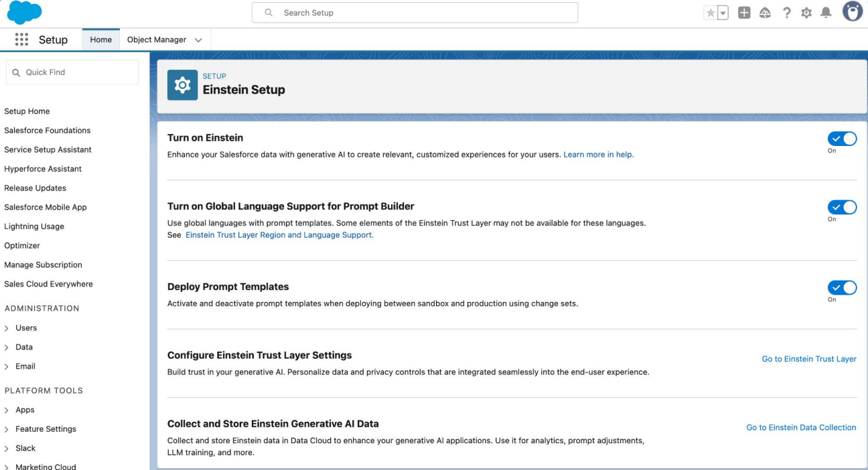Expand the Marketing Cloud section

coord(7,467)
